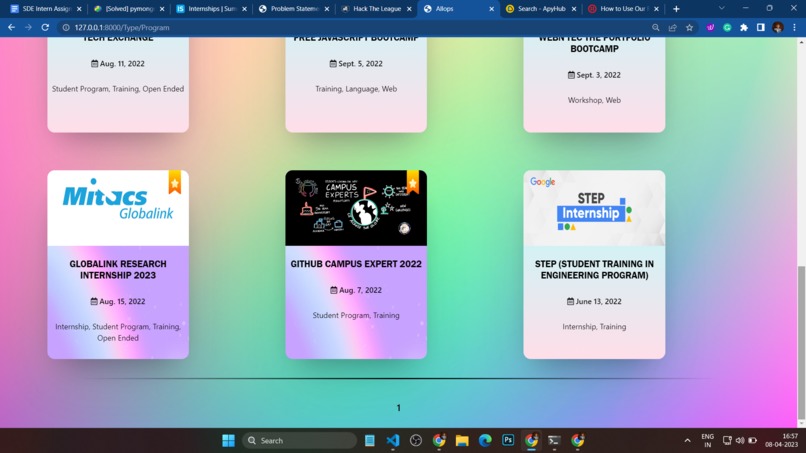806x453 pixels.
Task: Open Globalink Research Internship 2023 title
Action: pyautogui.click(x=118, y=269)
